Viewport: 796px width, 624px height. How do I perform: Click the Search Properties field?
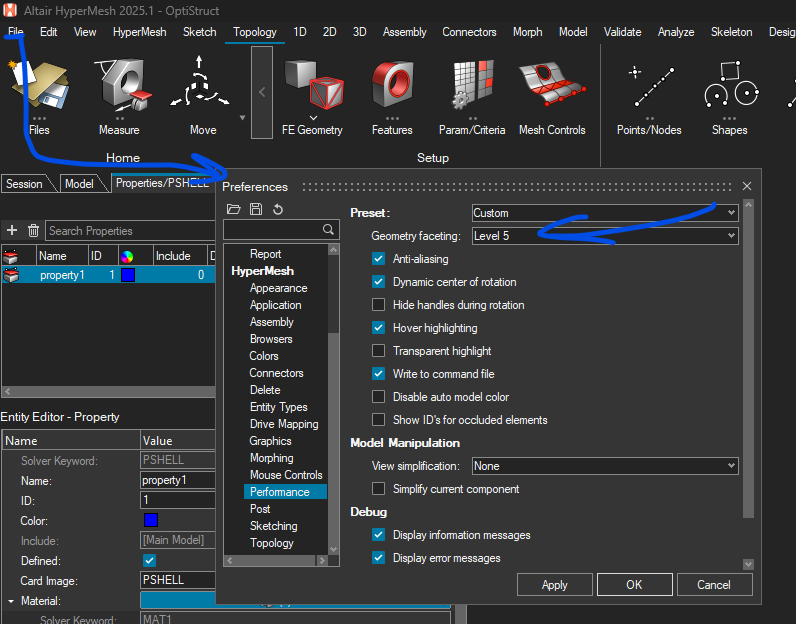(130, 231)
